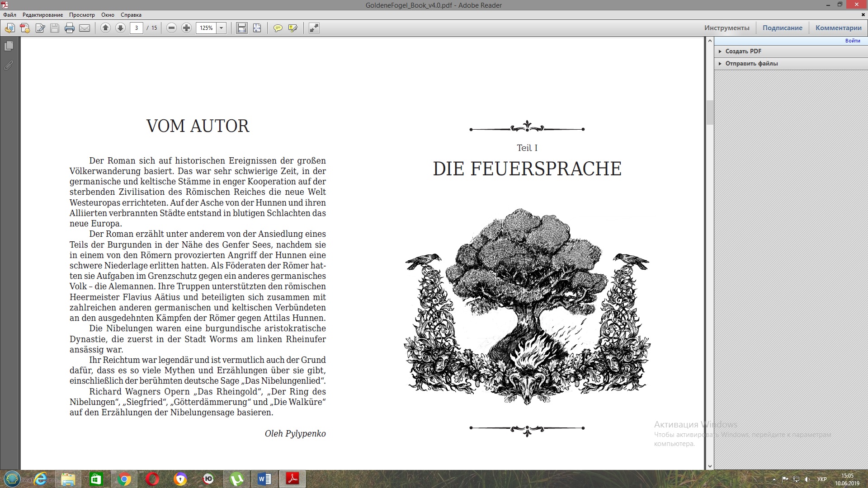Open the Комментарии pane
Image resolution: width=868 pixels, height=488 pixels.
(x=838, y=28)
